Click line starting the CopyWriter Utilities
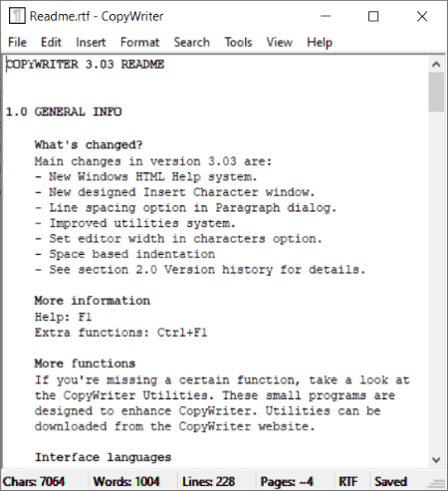This screenshot has width=448, height=491. click(215, 395)
